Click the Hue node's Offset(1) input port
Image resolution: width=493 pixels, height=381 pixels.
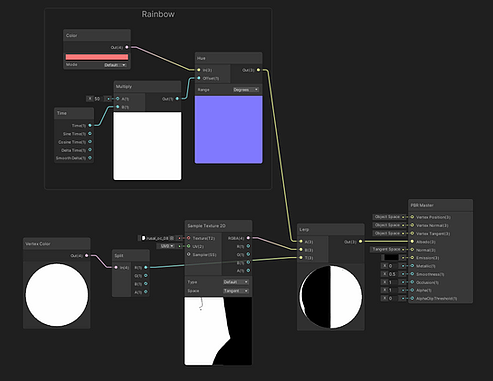pos(199,78)
